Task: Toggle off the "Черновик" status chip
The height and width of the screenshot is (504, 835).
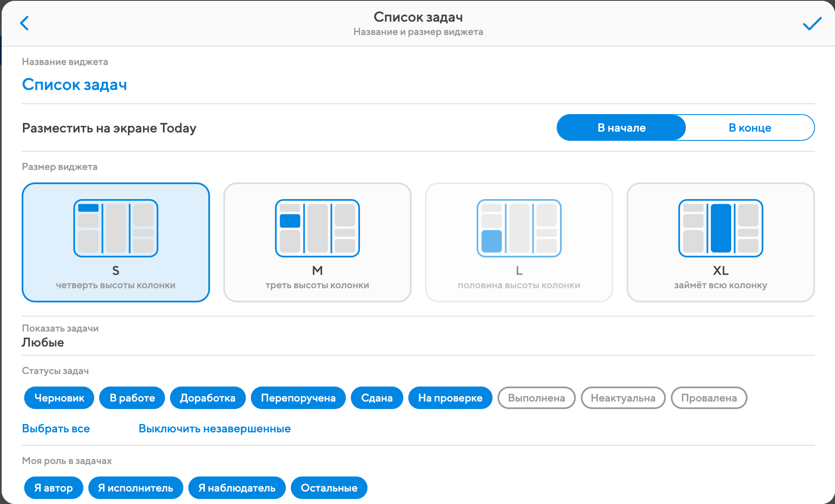Action: (59, 398)
